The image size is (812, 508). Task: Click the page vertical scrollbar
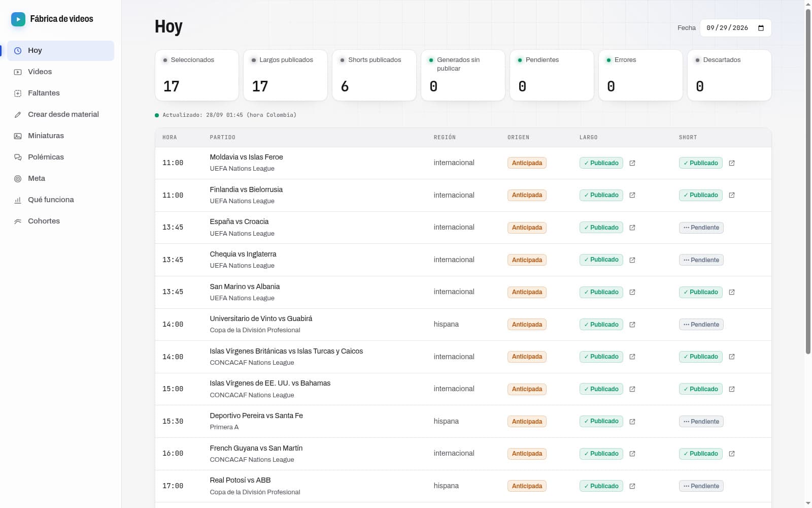coord(808,181)
